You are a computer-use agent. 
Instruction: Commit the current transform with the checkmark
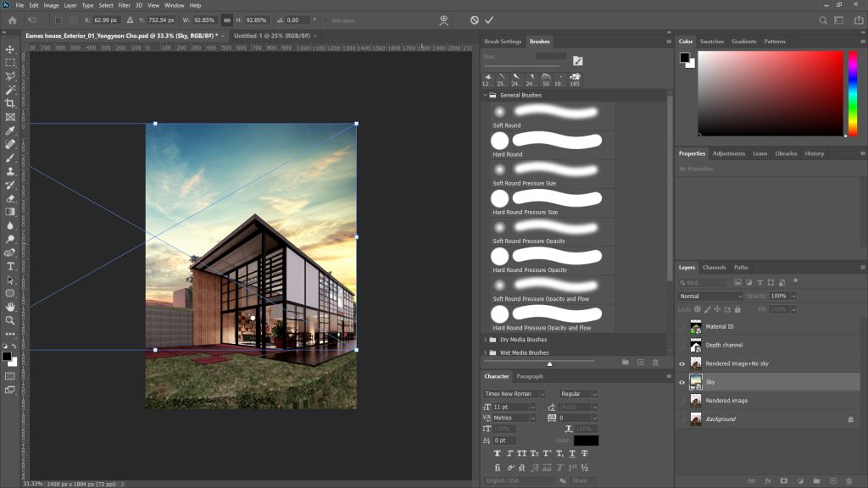pos(489,19)
